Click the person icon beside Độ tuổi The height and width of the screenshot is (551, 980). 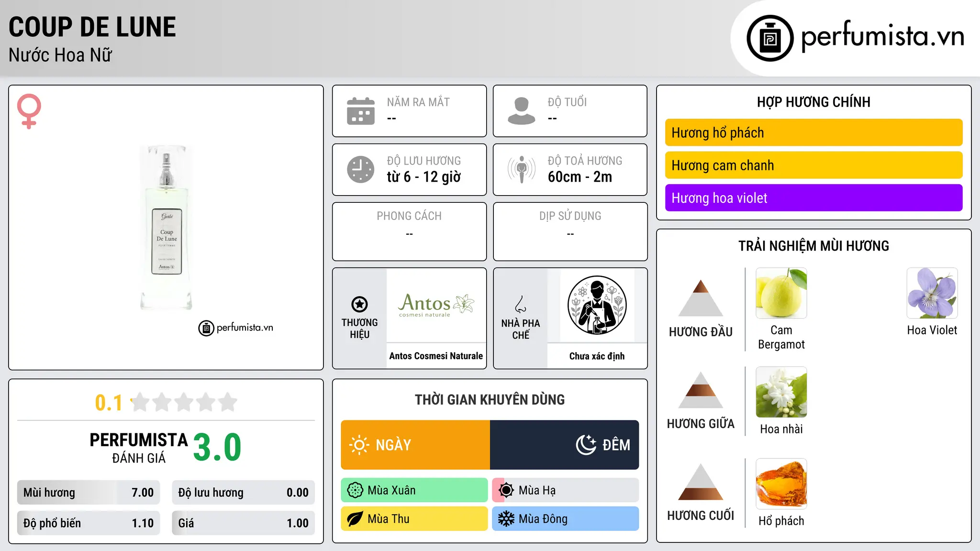coord(522,111)
